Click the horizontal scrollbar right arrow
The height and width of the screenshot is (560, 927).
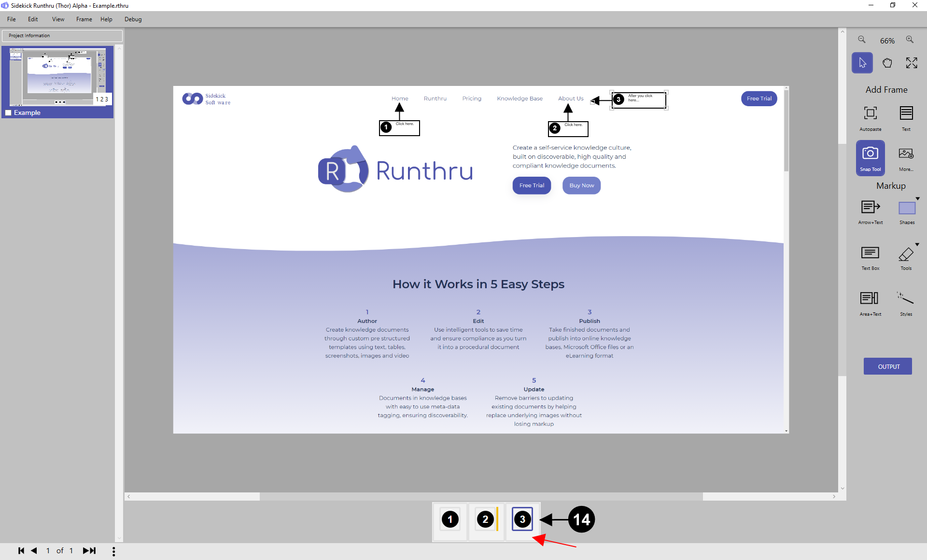tap(834, 496)
